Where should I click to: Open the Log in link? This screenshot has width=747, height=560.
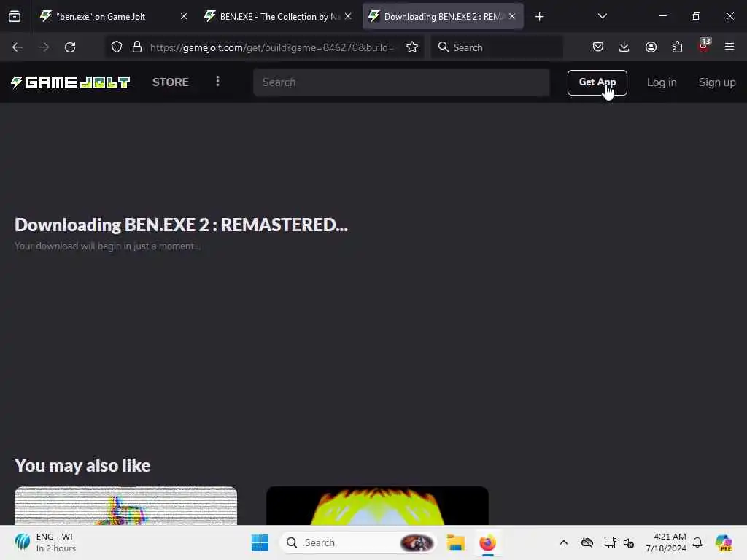[x=662, y=82]
